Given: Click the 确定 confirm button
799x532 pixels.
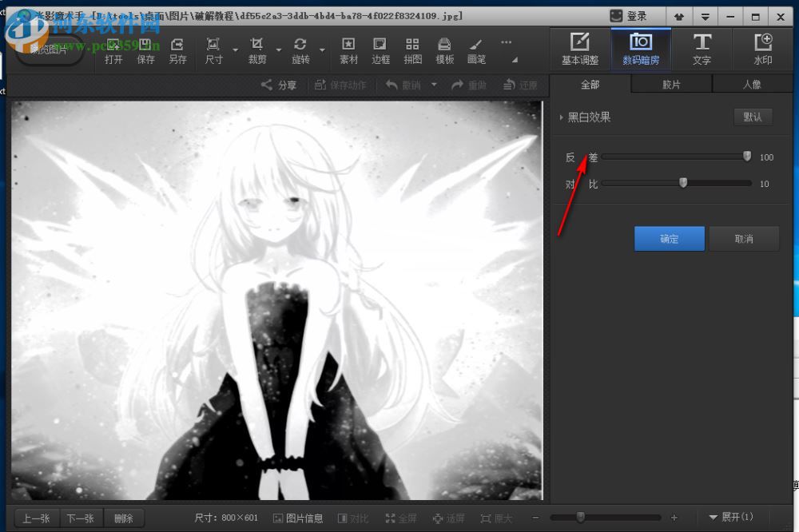Looking at the screenshot, I should [x=669, y=238].
